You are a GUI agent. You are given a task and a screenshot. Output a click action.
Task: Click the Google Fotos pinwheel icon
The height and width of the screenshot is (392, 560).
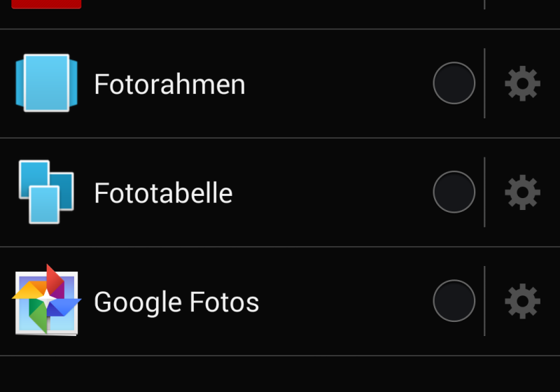tap(46, 301)
